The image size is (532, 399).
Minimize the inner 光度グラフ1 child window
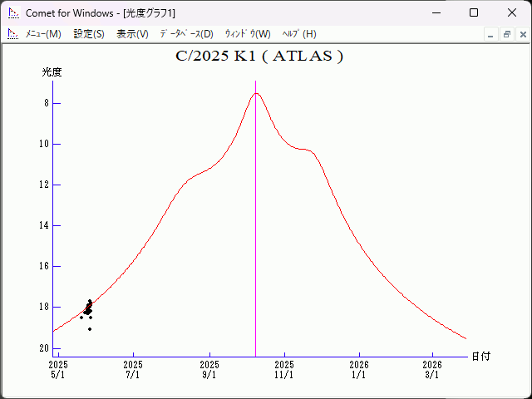(490, 34)
